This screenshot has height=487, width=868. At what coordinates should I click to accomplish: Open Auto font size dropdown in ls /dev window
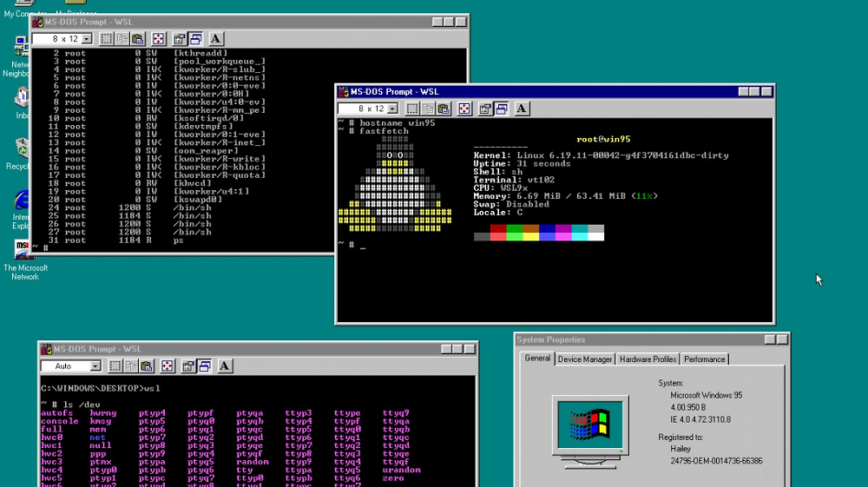95,365
